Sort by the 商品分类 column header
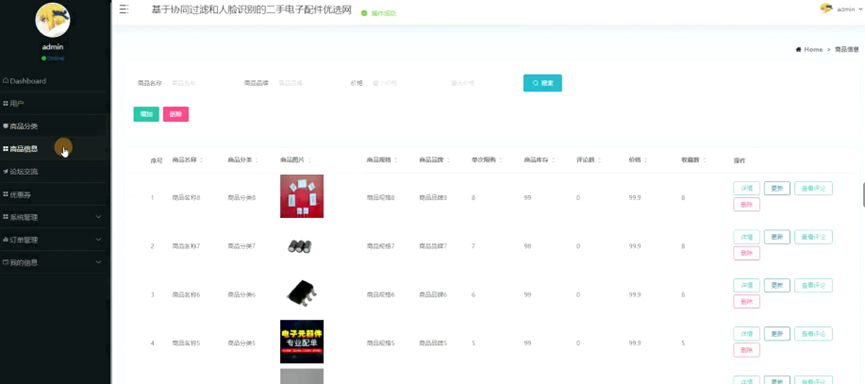 [x=243, y=160]
